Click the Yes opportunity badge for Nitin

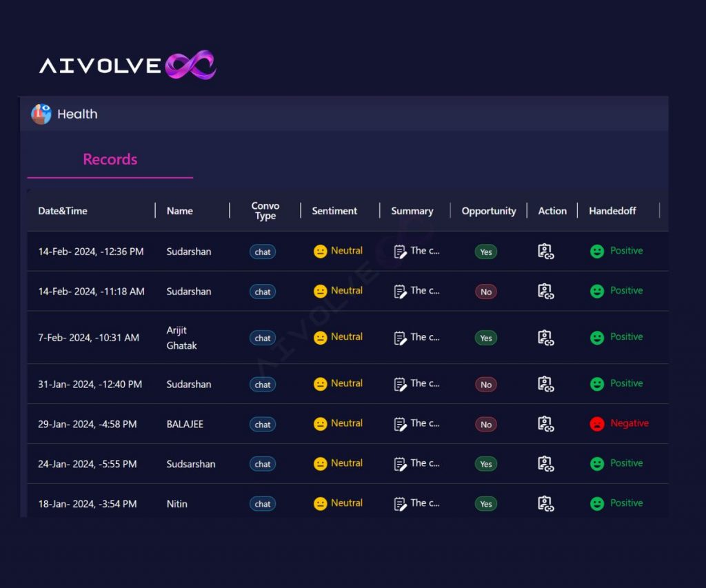click(486, 504)
